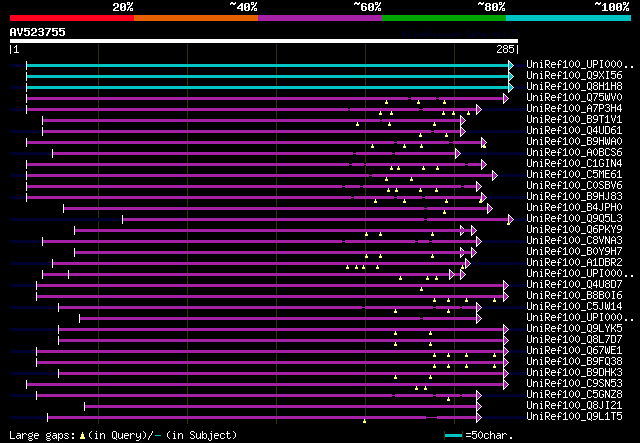Click the cyan alignment bar for Q9XI56
640x443 pixels.
pyautogui.click(x=269, y=76)
